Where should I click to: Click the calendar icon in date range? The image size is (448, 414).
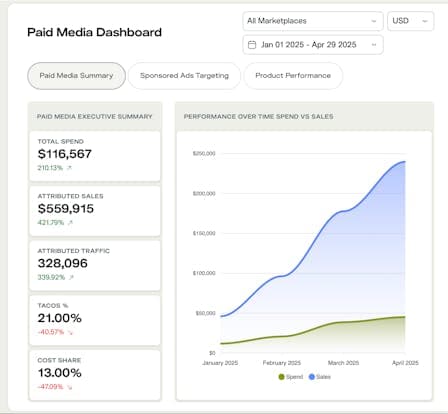[x=252, y=45]
